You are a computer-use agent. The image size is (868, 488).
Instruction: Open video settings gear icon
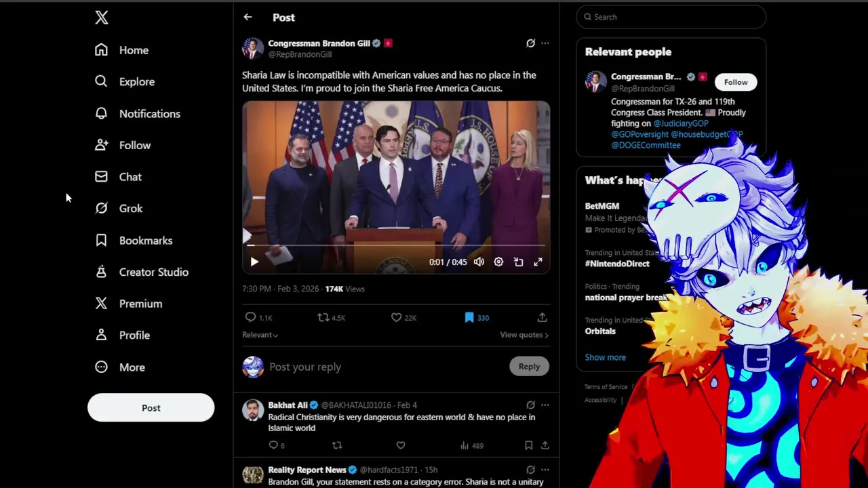pyautogui.click(x=498, y=262)
